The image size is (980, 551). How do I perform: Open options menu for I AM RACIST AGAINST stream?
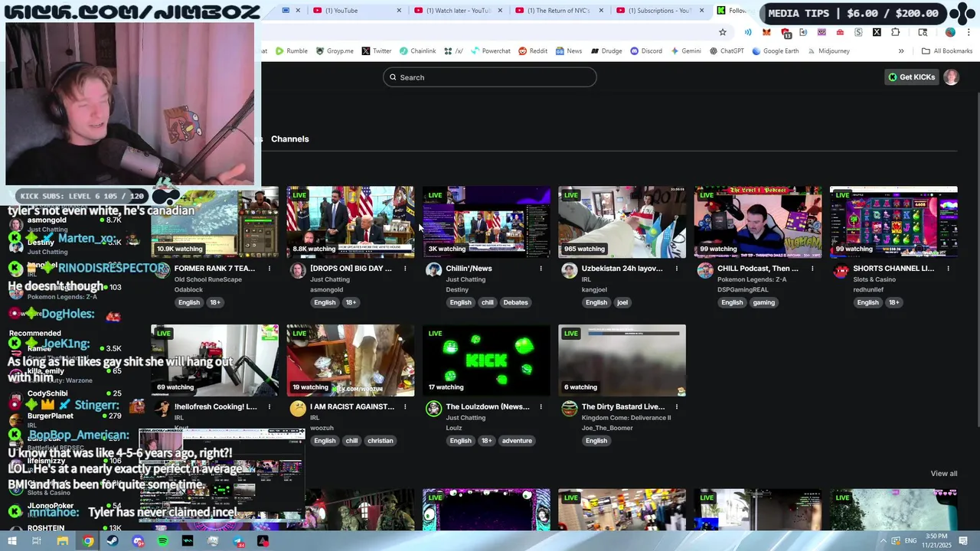[x=405, y=407]
